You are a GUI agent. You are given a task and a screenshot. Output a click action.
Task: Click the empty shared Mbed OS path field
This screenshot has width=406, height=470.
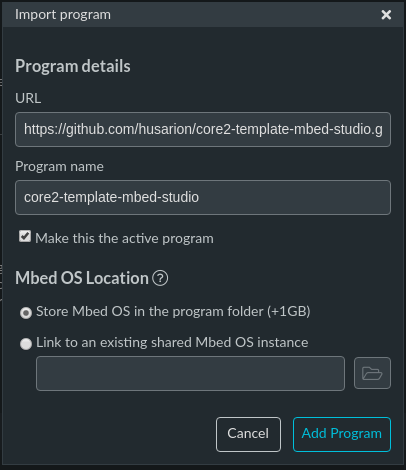click(x=190, y=373)
